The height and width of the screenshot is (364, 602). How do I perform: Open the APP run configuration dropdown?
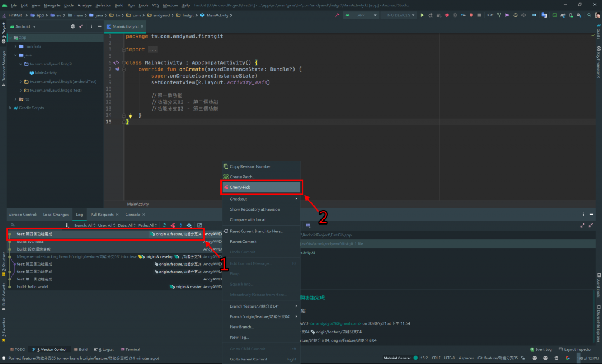tap(362, 15)
